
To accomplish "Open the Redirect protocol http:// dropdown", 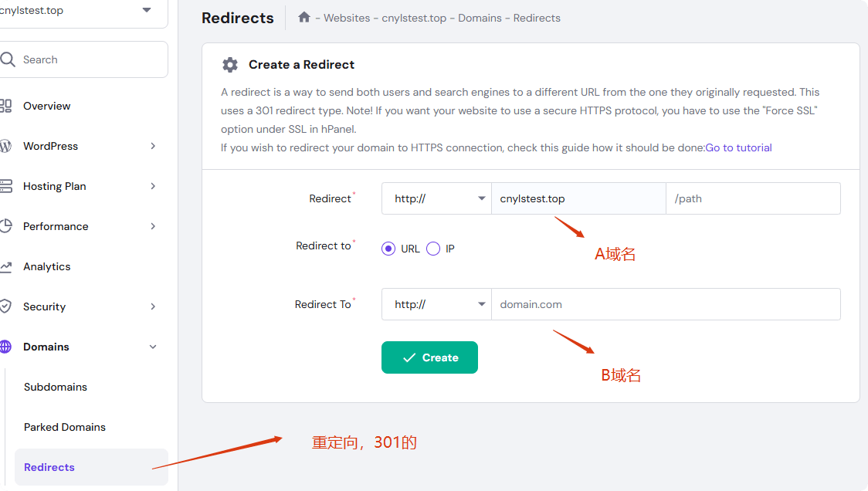I will click(x=436, y=198).
